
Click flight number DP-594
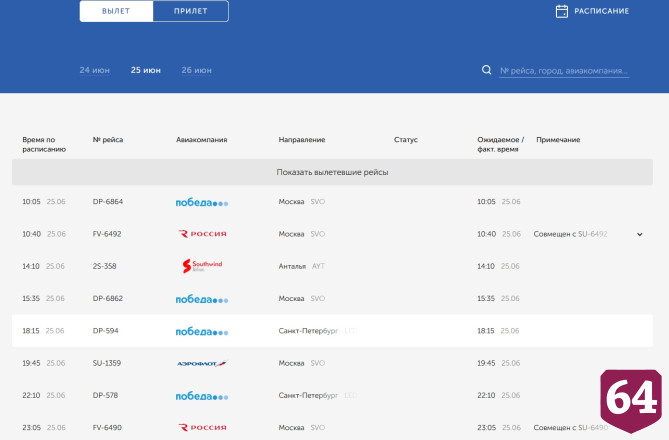(105, 331)
